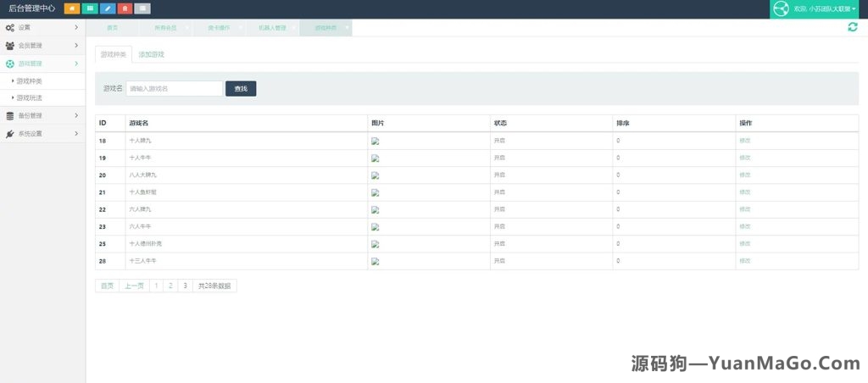The height and width of the screenshot is (383, 868).
Task: Click the share-network avatar icon in header
Action: (x=780, y=8)
